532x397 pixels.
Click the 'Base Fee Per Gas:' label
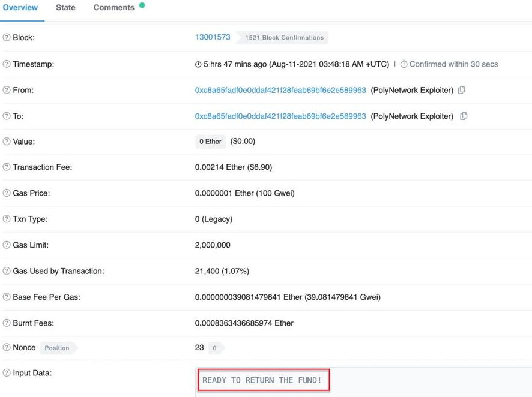click(x=46, y=297)
